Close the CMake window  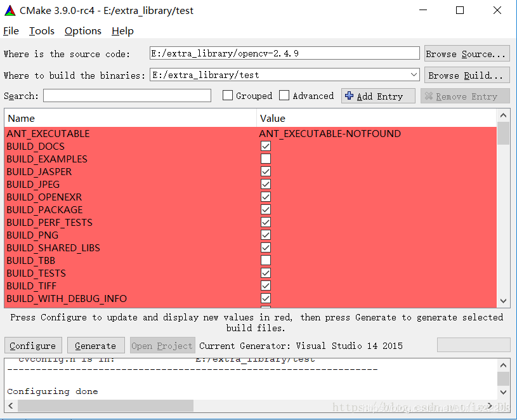point(497,10)
